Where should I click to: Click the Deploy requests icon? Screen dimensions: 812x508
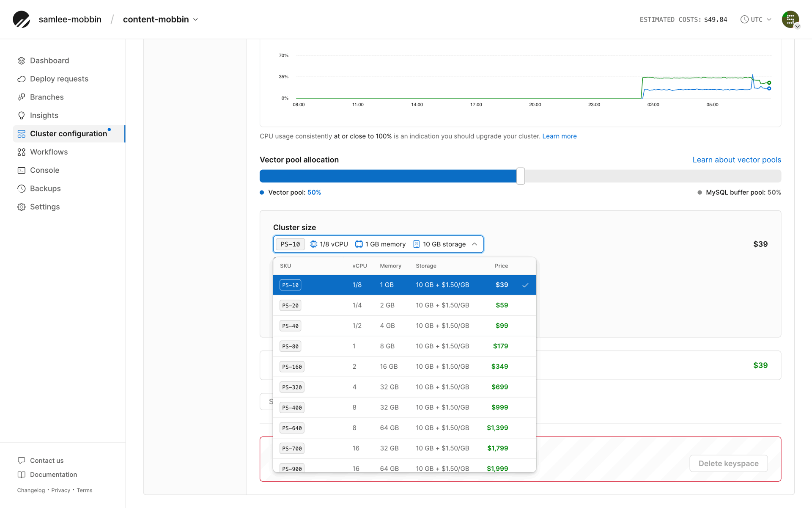tap(22, 79)
